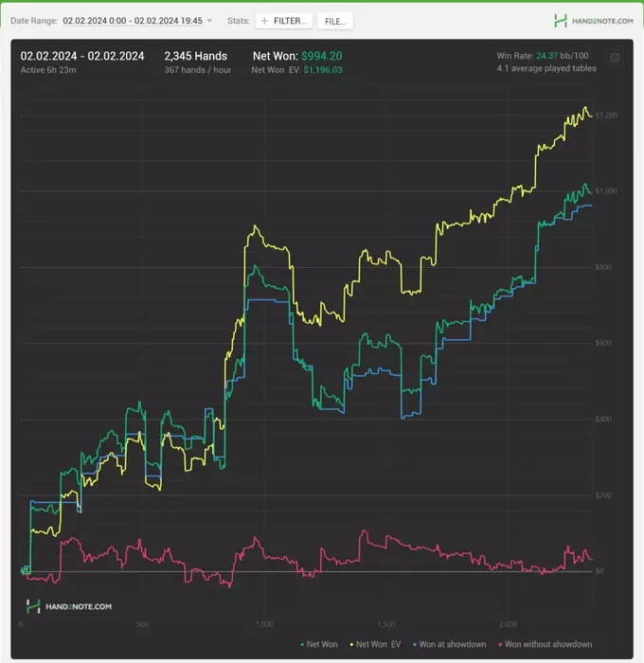The height and width of the screenshot is (663, 644).
Task: Click the pink Won without showdown legend dot
Action: 500,645
